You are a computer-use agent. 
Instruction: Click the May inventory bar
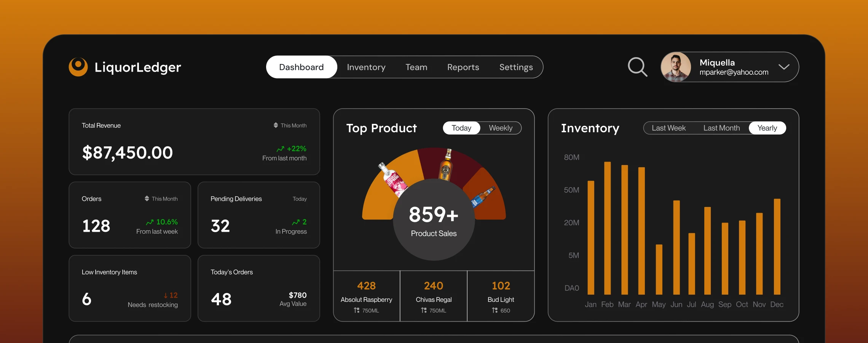tap(659, 269)
